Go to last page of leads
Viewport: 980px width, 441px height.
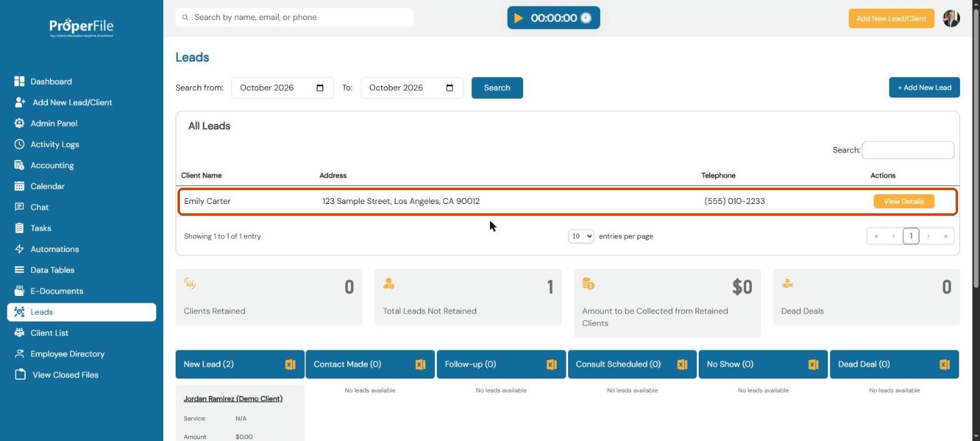[x=946, y=236]
